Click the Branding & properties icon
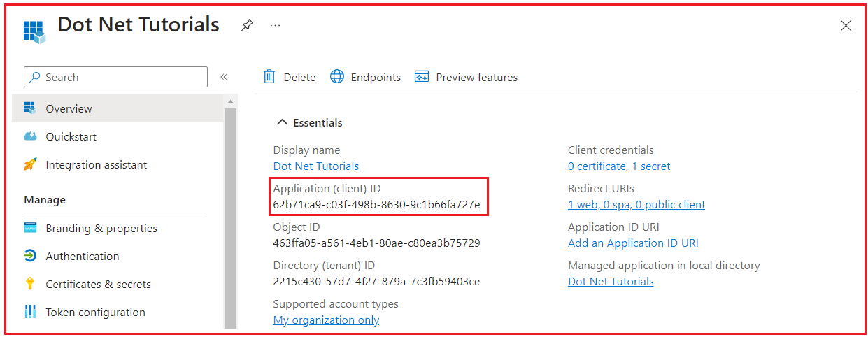 coord(29,228)
